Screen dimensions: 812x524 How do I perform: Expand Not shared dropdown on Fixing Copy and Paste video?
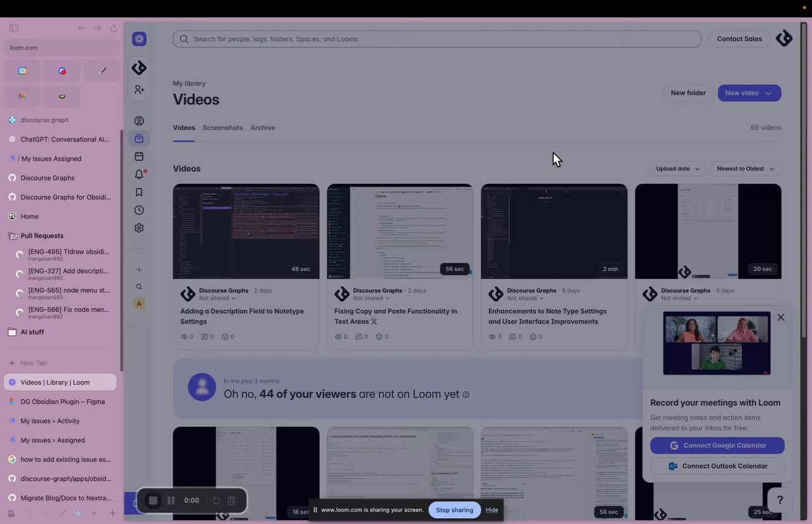[371, 298]
